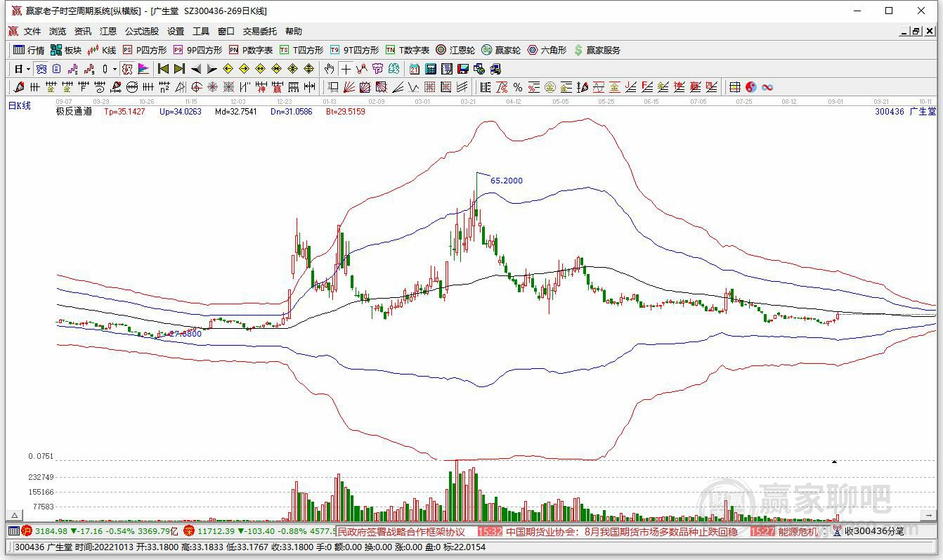
Task: Open the 窗口 menu
Action: pyautogui.click(x=226, y=32)
